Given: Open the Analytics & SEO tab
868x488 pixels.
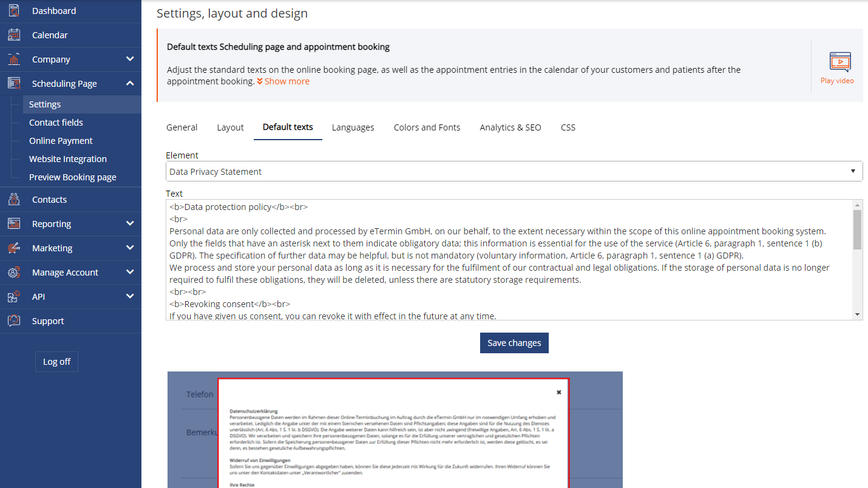Looking at the screenshot, I should pos(510,127).
